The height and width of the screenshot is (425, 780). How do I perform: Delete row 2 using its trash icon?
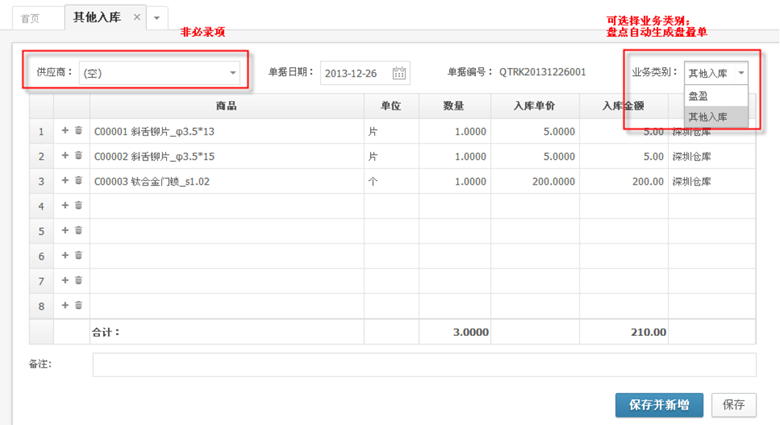[79, 155]
